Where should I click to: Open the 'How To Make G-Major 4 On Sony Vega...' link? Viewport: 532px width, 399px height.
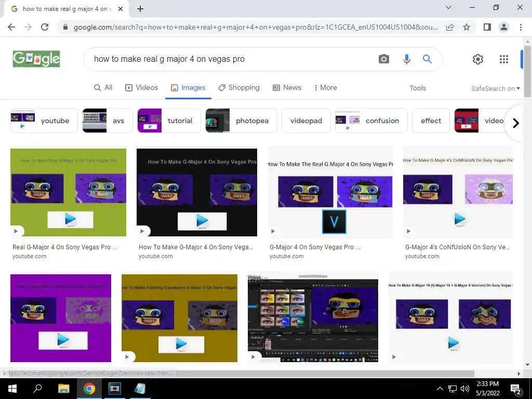(196, 247)
